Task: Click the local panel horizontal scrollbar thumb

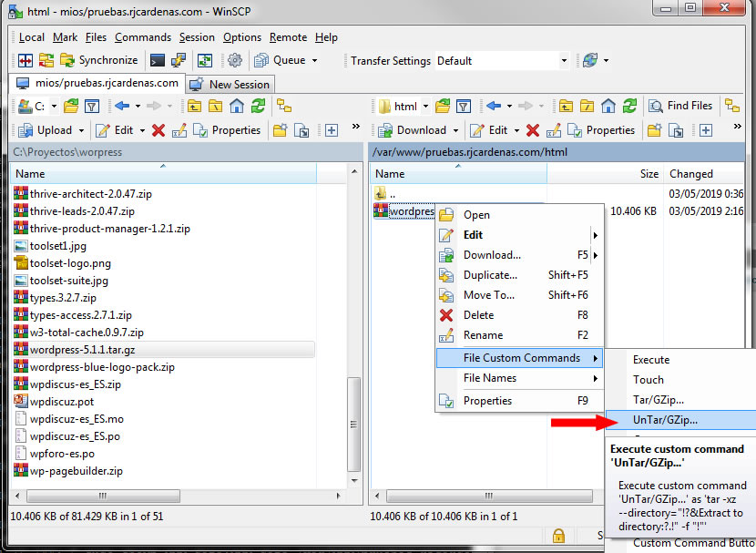Action: coord(103,496)
